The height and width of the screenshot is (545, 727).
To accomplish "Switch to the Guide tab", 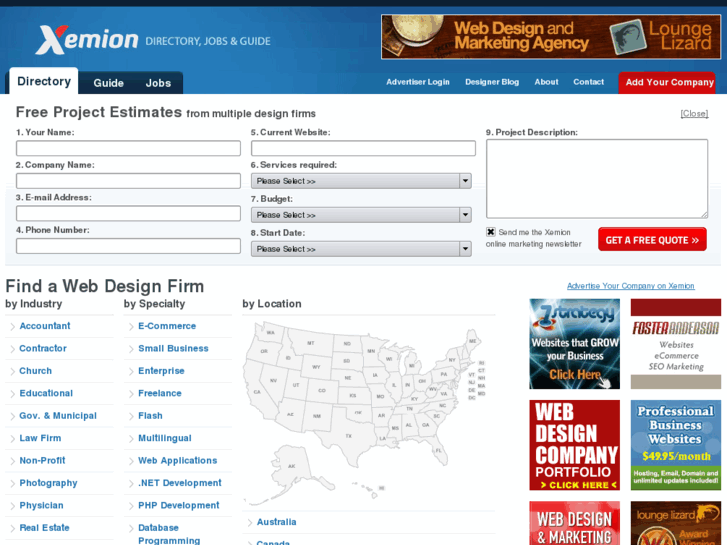I will [108, 83].
